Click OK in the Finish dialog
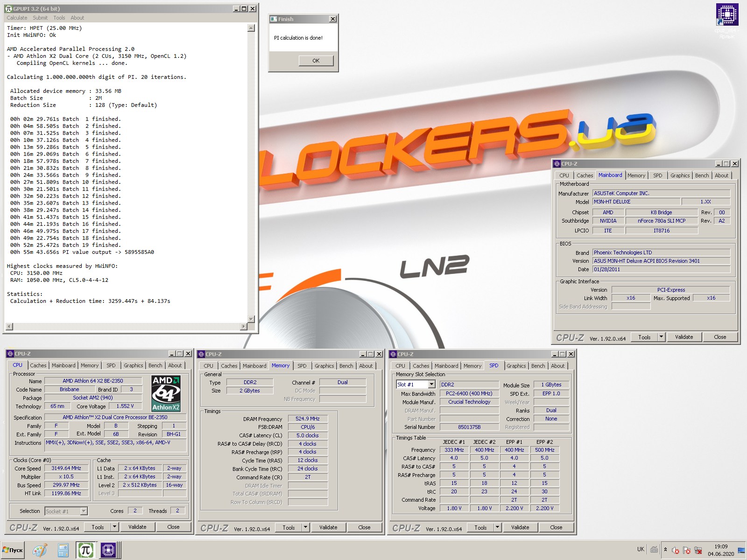Viewport: 747px width, 560px height. tap(316, 61)
